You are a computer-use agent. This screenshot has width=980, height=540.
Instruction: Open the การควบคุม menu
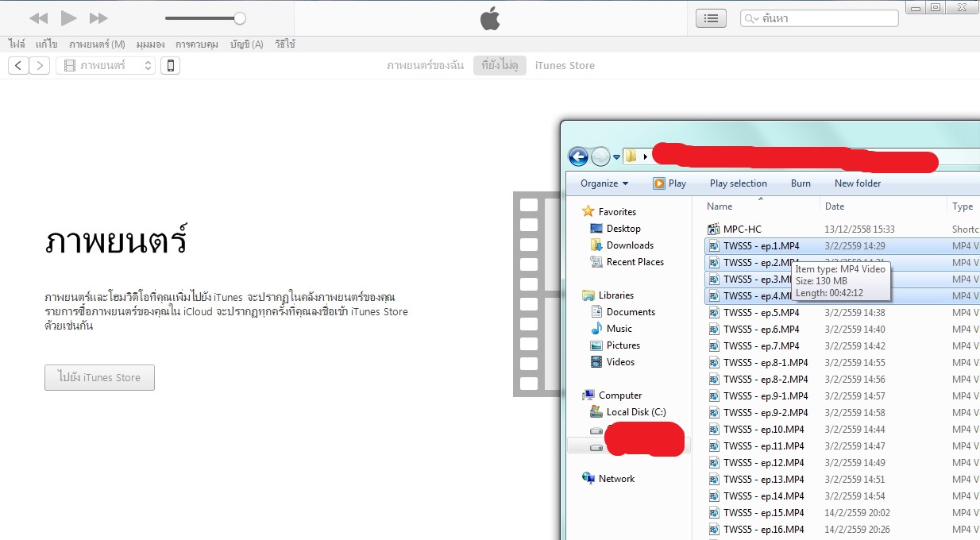pos(197,44)
